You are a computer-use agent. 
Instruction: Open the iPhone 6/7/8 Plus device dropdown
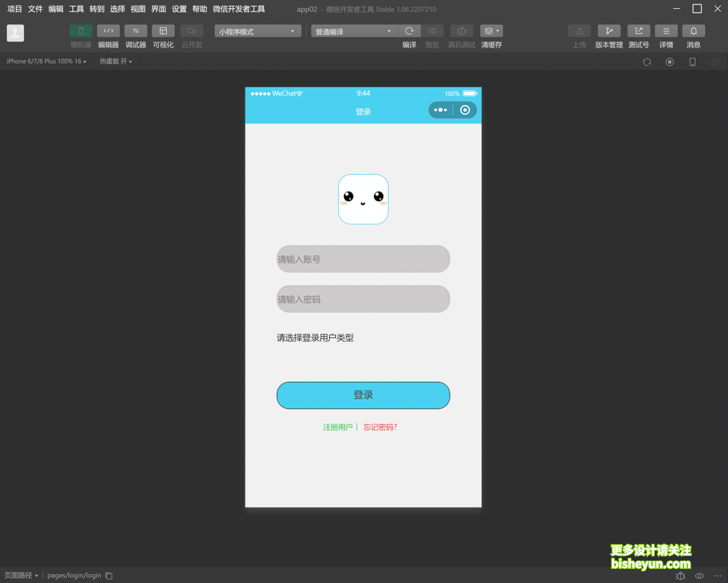46,61
